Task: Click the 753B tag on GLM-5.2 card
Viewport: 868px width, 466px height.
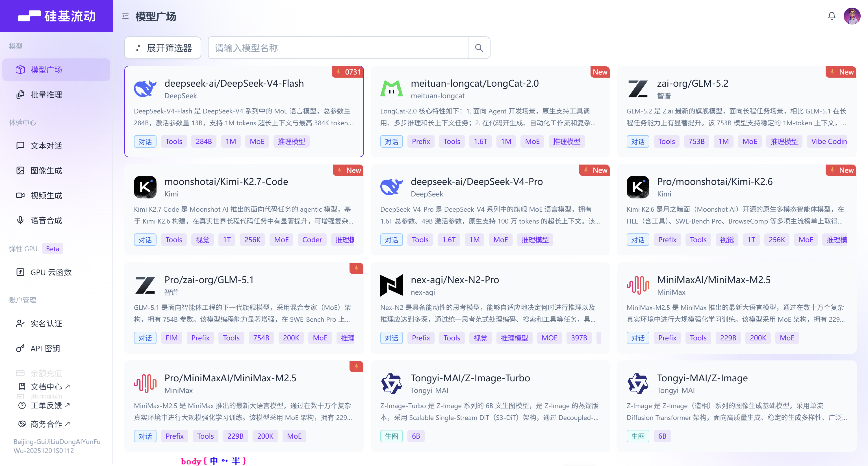Action: tap(696, 141)
